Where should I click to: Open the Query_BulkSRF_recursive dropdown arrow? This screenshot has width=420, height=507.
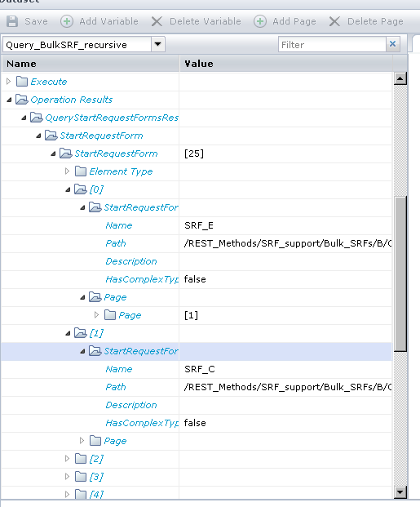coord(157,44)
